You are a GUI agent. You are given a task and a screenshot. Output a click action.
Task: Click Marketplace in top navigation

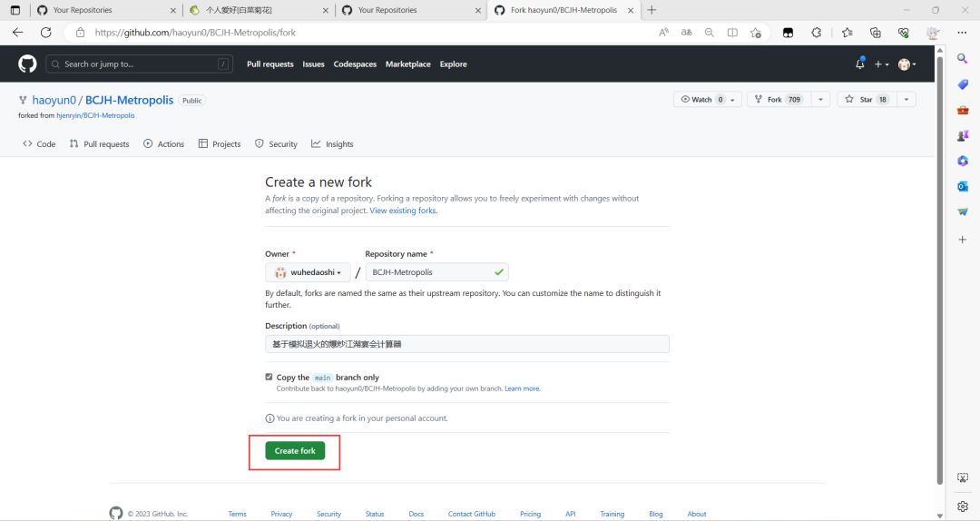(408, 64)
